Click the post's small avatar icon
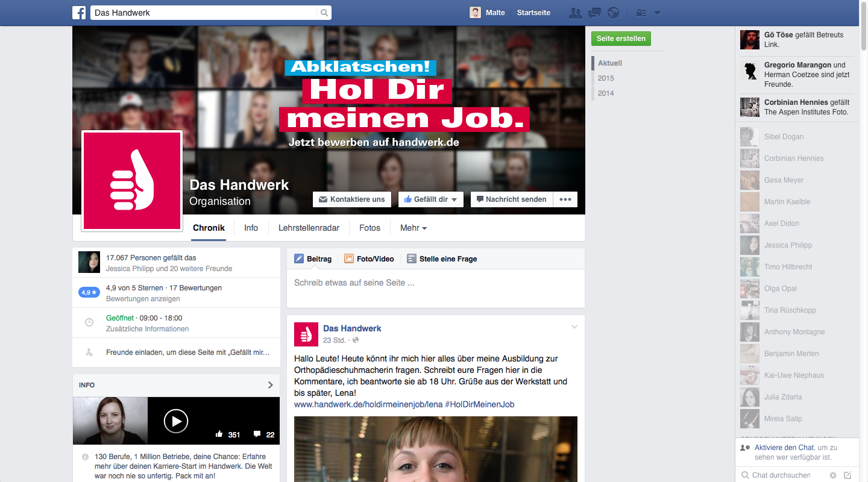 [306, 334]
